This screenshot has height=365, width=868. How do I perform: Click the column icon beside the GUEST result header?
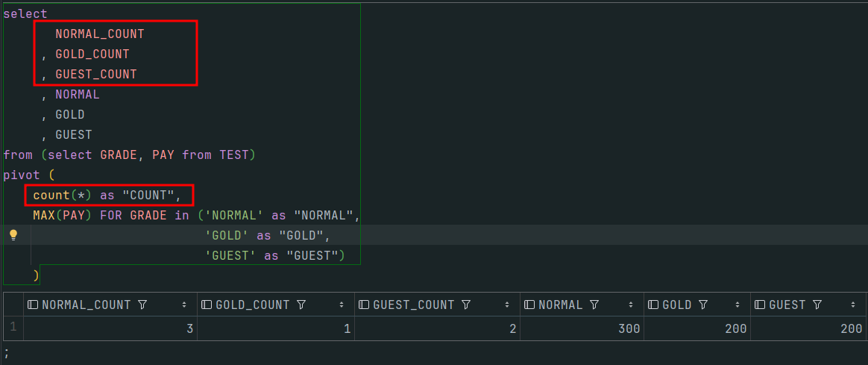point(759,305)
